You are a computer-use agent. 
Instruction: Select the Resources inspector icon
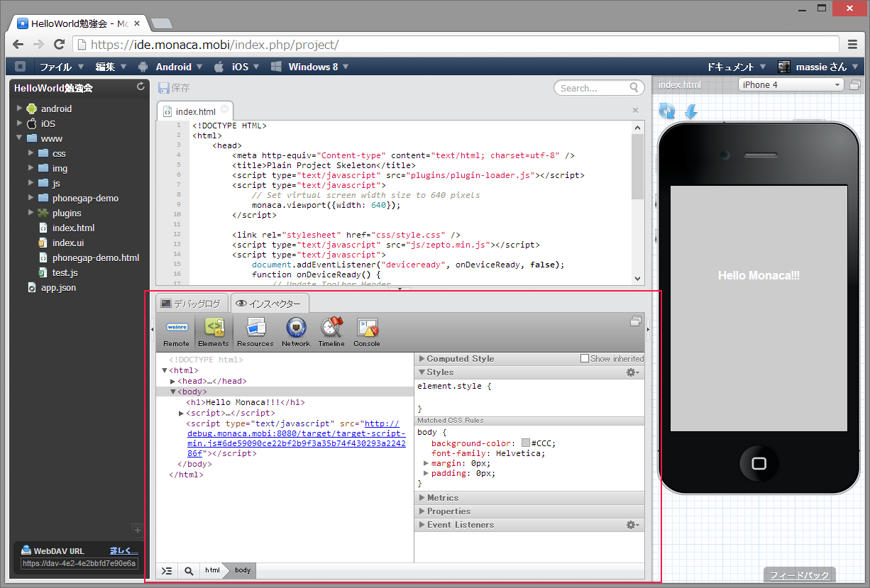[x=255, y=332]
